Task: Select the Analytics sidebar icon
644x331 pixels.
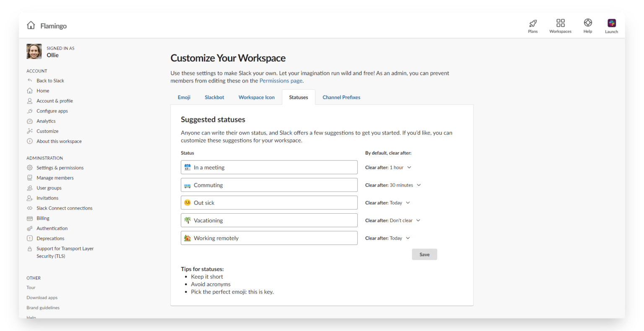Action: tap(30, 121)
